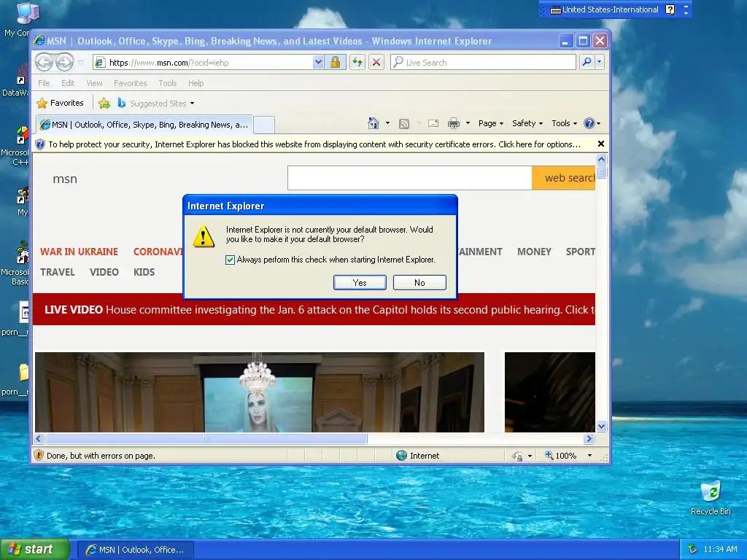This screenshot has height=560, width=747.
Task: Expand Suggested Sites dropdown
Action: (x=192, y=104)
